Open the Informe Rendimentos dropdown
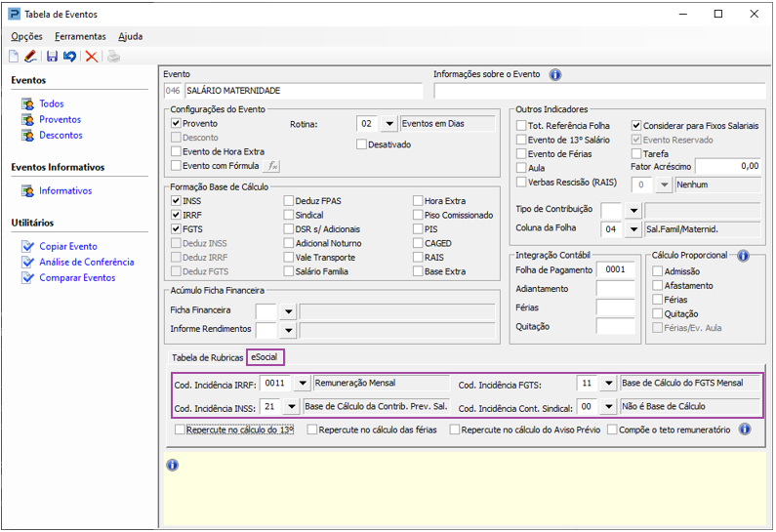The height and width of the screenshot is (532, 776). pyautogui.click(x=288, y=330)
